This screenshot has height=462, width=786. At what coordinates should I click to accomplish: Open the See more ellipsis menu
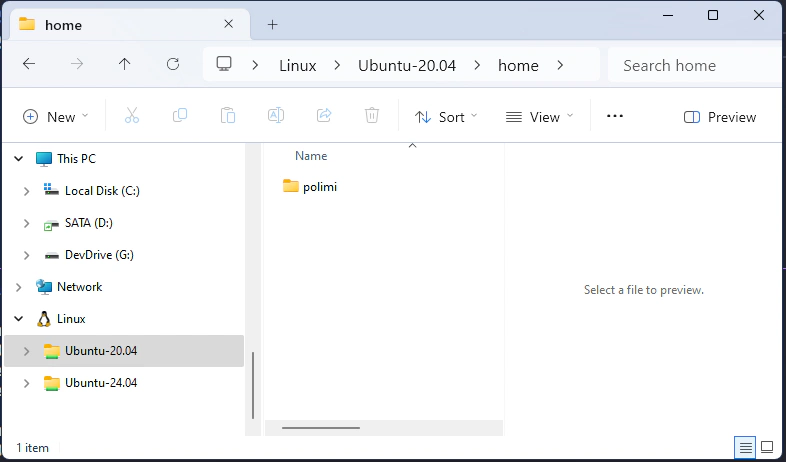[x=615, y=117]
